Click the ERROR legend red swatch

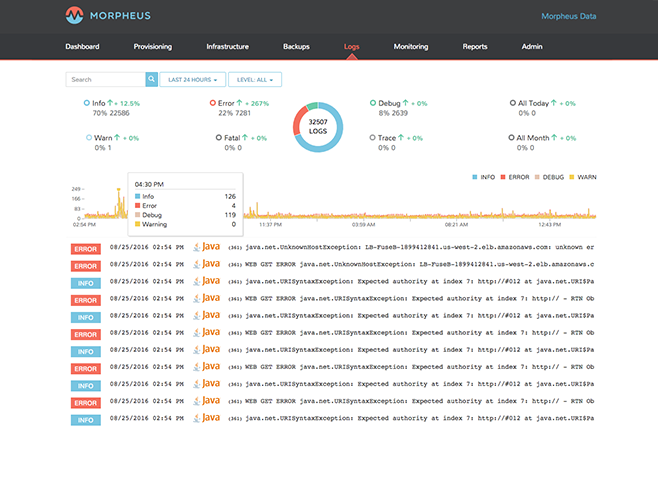(x=503, y=177)
